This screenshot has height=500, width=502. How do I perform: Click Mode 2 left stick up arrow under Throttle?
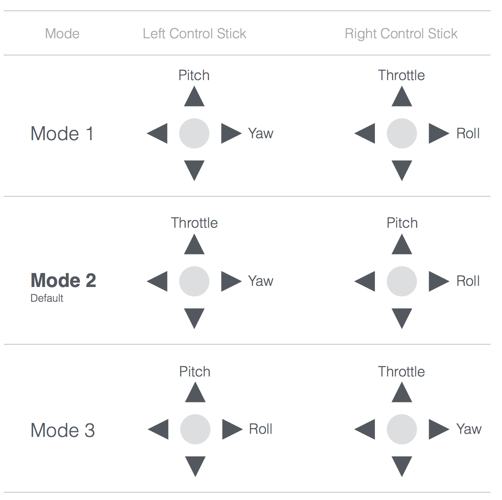(194, 244)
